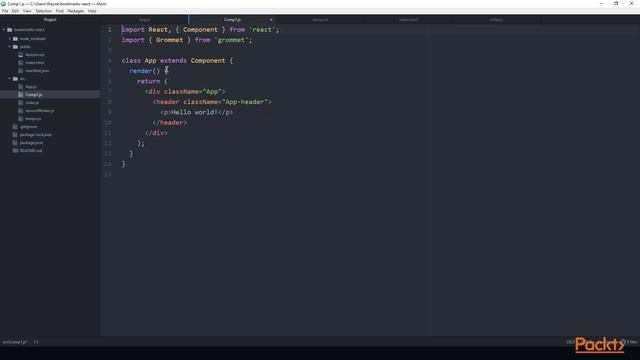Click 'render()' on line 5
The image size is (640, 360).
click(144, 71)
